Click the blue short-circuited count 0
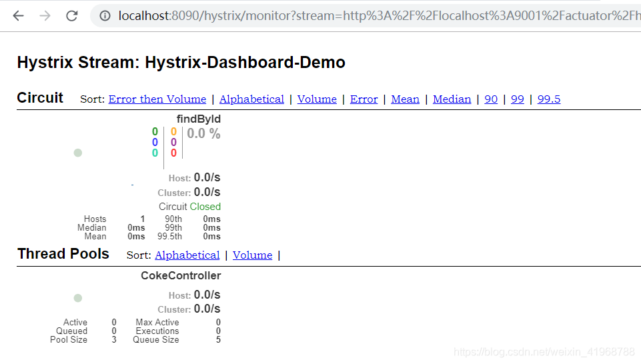Viewport: 641px width, 364px height. (x=155, y=142)
